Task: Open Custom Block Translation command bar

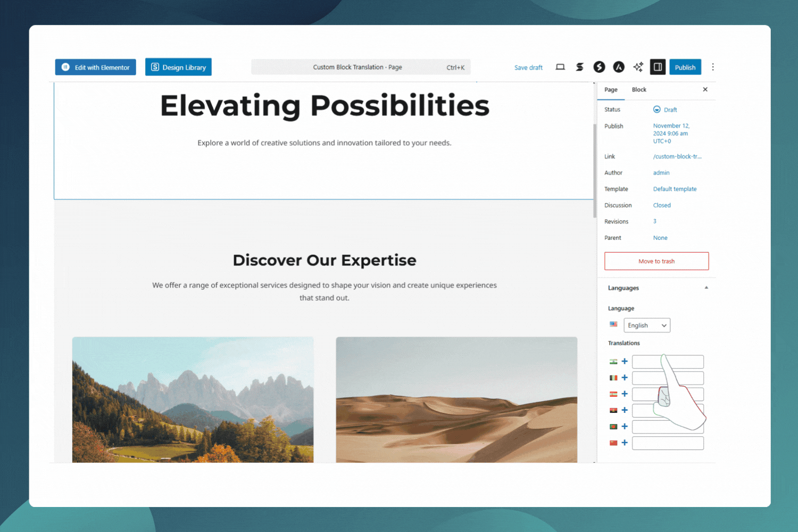Action: [361, 67]
